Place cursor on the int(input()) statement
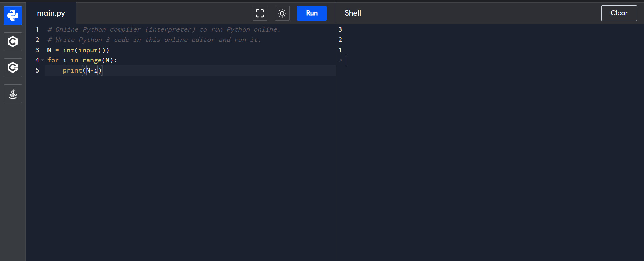This screenshot has width=644, height=261. 86,50
